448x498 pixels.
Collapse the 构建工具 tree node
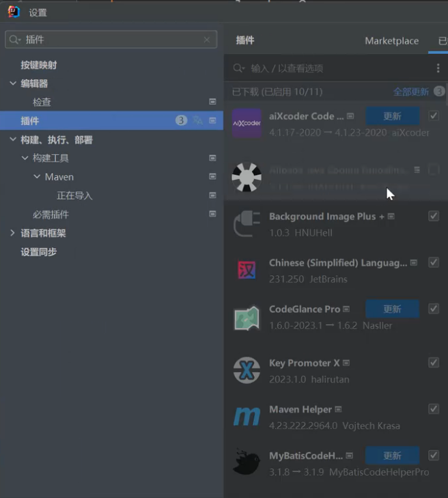click(x=25, y=158)
